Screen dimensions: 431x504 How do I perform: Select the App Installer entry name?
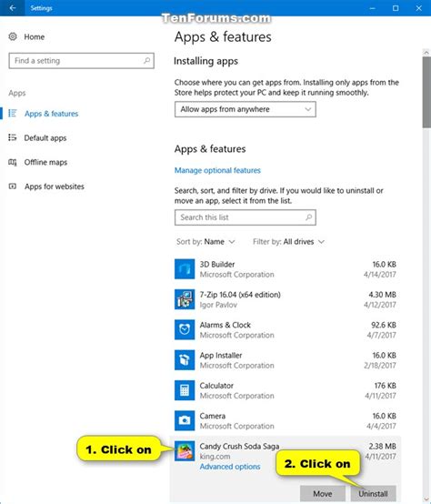(221, 355)
